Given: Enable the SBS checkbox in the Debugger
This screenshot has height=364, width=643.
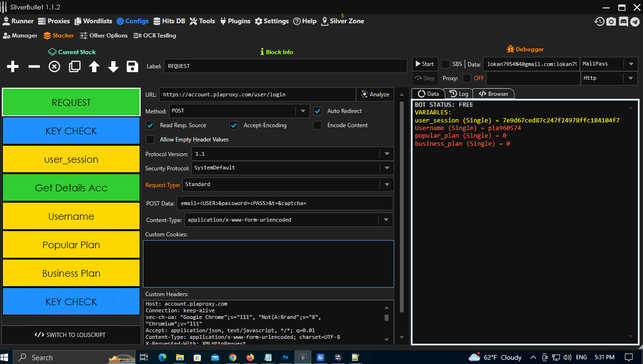Looking at the screenshot, I should click(445, 64).
